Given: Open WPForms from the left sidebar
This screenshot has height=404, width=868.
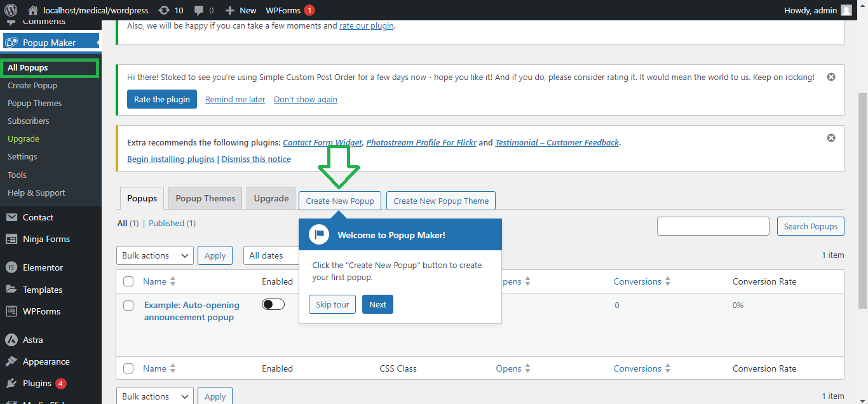Looking at the screenshot, I should (x=41, y=311).
